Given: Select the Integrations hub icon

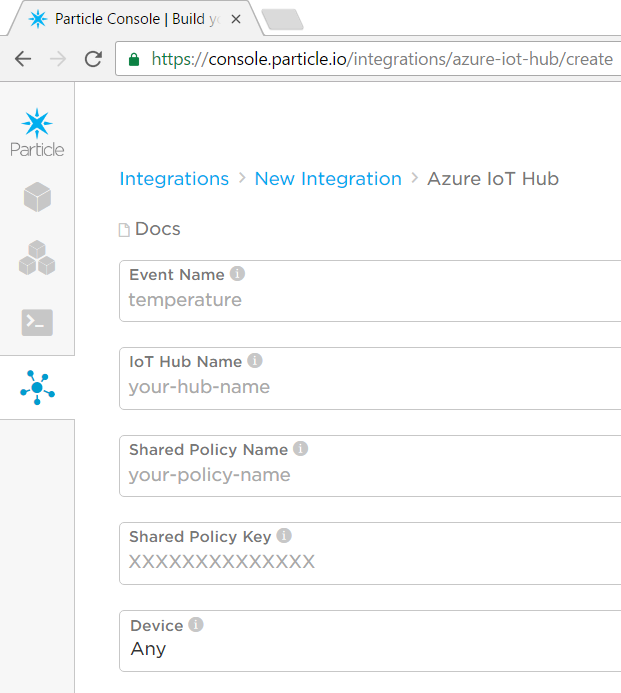Looking at the screenshot, I should (x=37, y=387).
